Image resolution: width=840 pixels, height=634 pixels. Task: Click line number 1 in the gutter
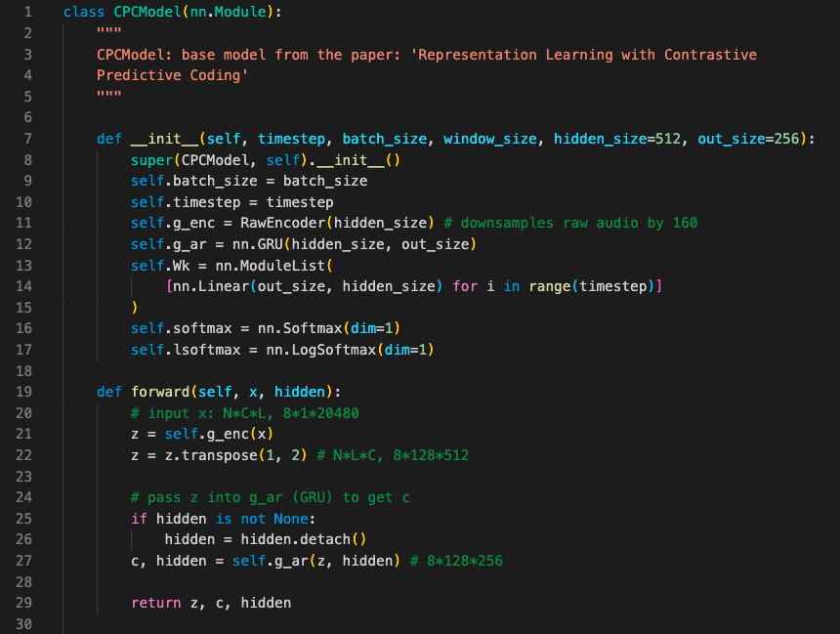pyautogui.click(x=28, y=12)
